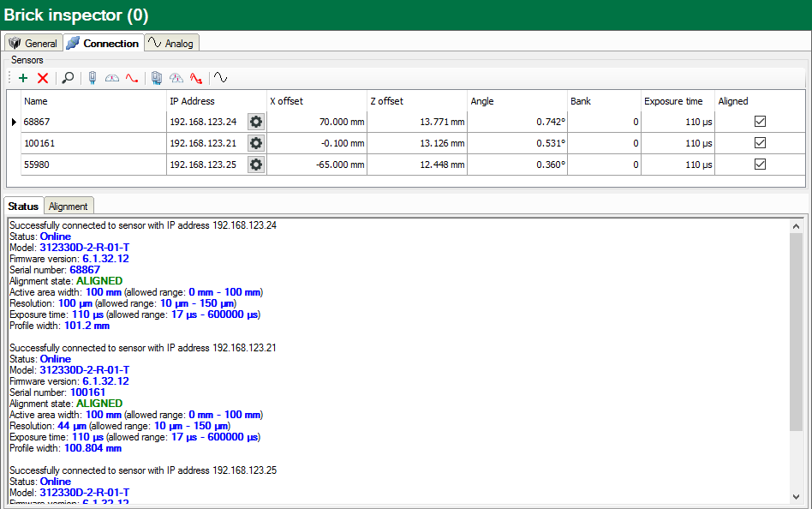812x509 pixels.
Task: Toggle Aligned checkbox for sensor 100161
Action: coord(760,143)
